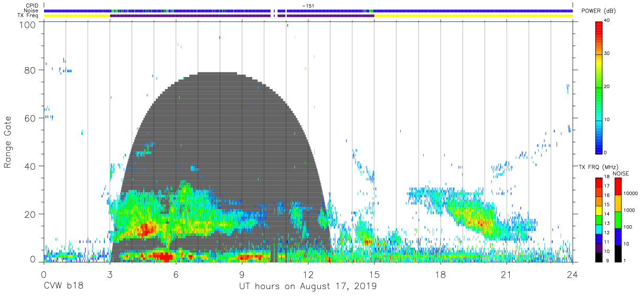The width and height of the screenshot is (644, 297).
Task: Click the 16 tick on TX FRQ legend
Action: [x=607, y=195]
